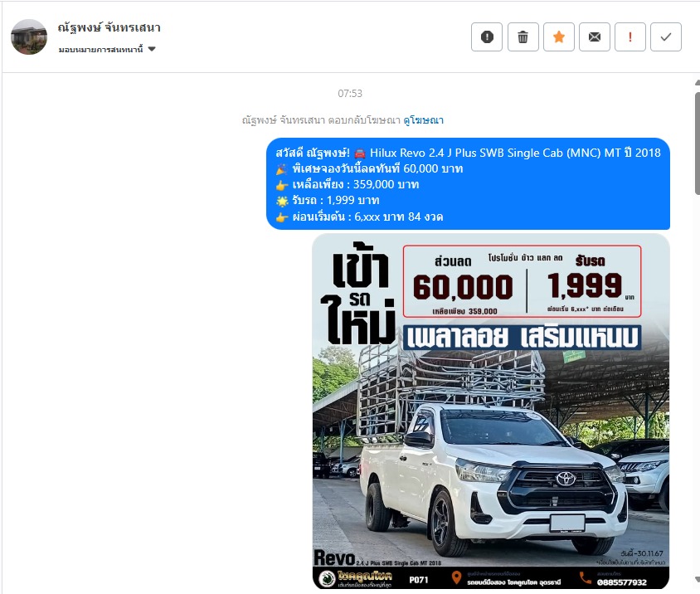
Task: Click the 07:53 timestamp
Action: [350, 94]
